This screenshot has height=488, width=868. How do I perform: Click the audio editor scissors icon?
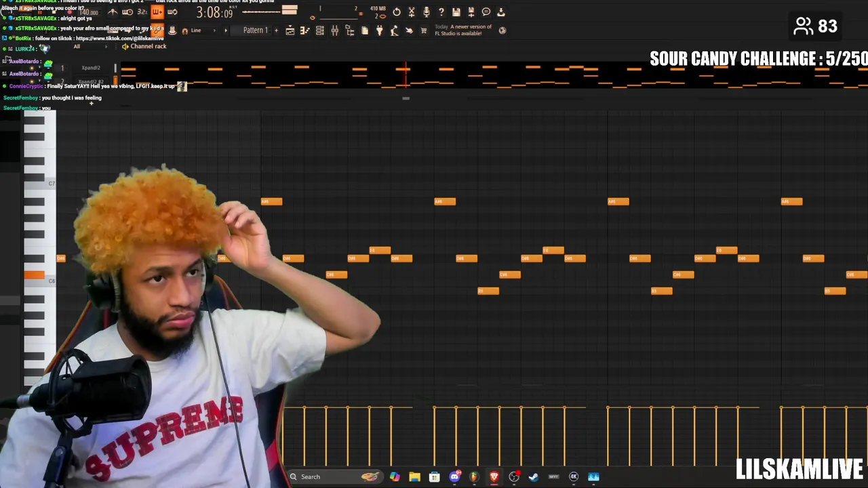[412, 12]
